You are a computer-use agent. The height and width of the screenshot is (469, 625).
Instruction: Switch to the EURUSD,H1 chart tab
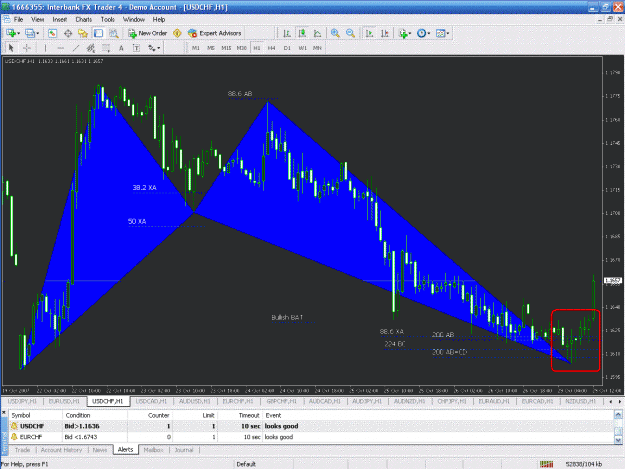point(65,401)
